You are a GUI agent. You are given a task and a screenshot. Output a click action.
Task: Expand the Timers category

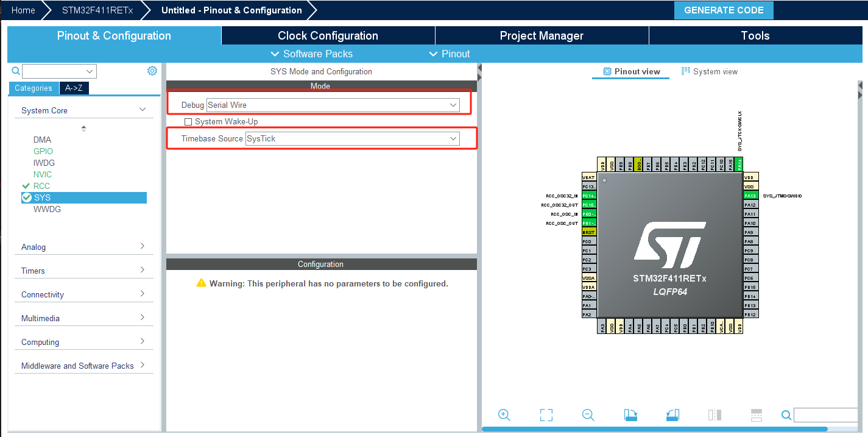83,271
